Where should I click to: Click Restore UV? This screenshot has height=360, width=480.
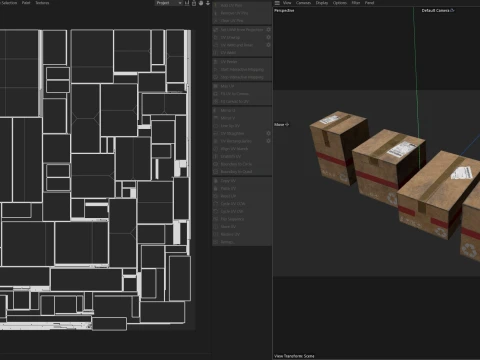pos(242,234)
